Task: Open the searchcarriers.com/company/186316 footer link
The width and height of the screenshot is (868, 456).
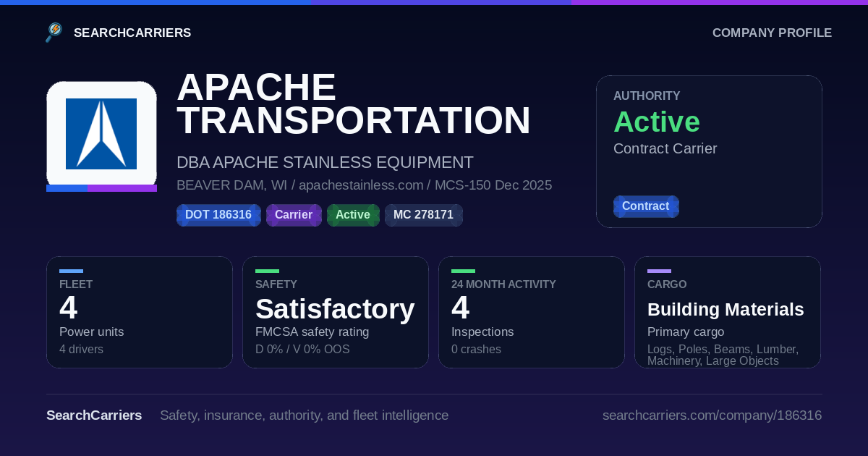Action: [712, 415]
